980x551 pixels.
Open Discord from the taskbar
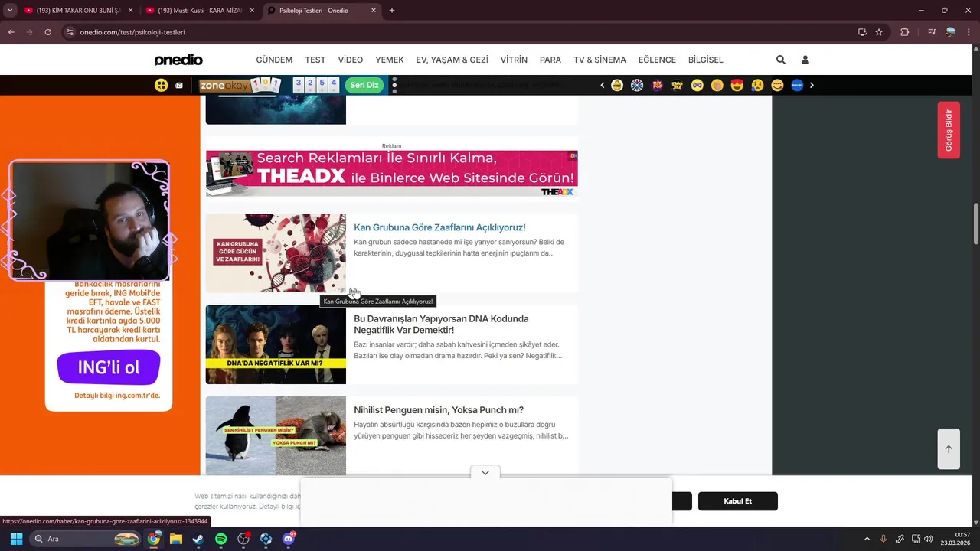289,539
